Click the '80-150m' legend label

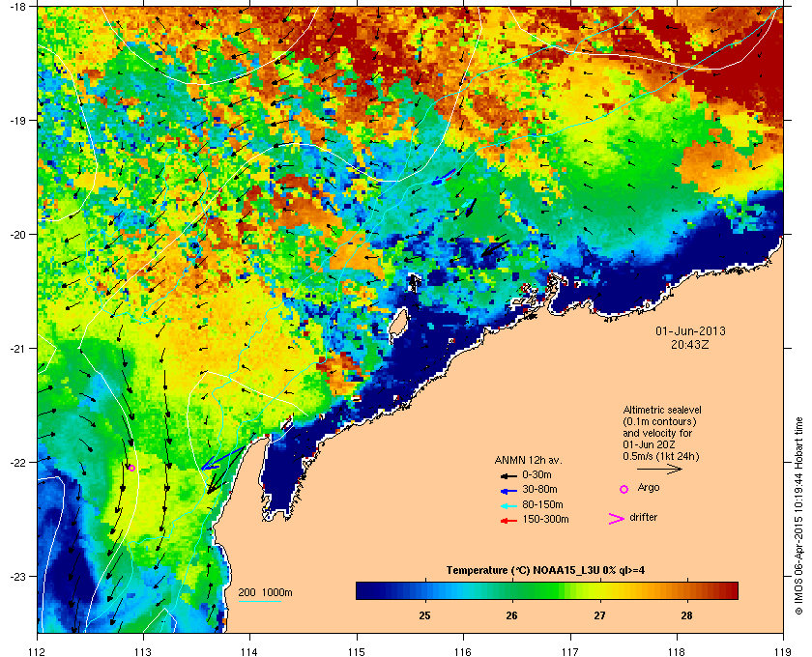tap(542, 504)
